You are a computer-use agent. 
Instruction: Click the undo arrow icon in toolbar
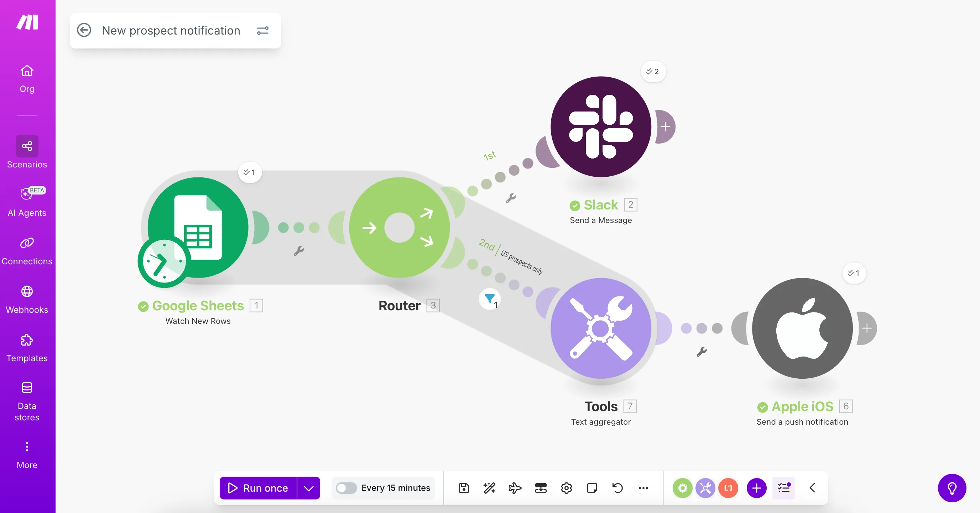tap(617, 488)
